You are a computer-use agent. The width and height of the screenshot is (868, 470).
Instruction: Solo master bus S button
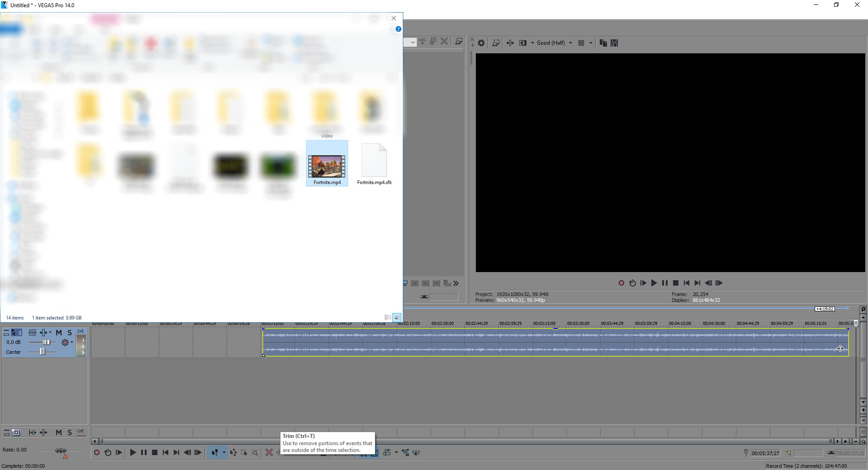click(x=70, y=432)
